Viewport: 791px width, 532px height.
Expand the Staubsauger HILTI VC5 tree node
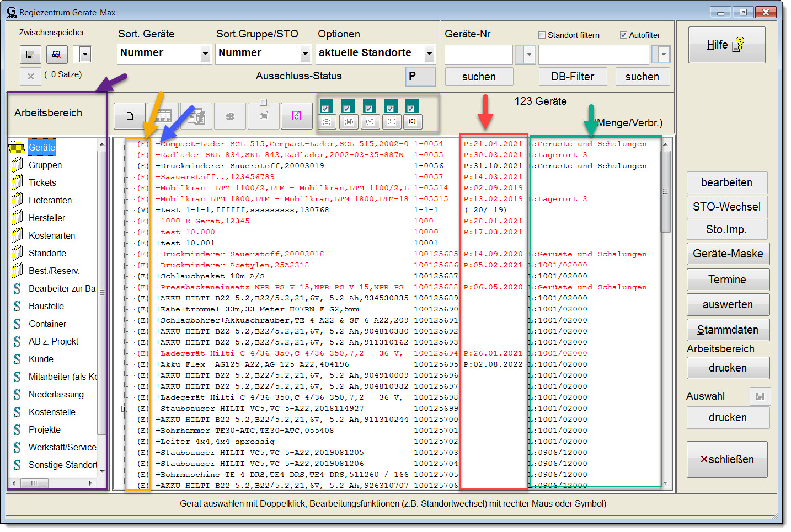coord(124,409)
